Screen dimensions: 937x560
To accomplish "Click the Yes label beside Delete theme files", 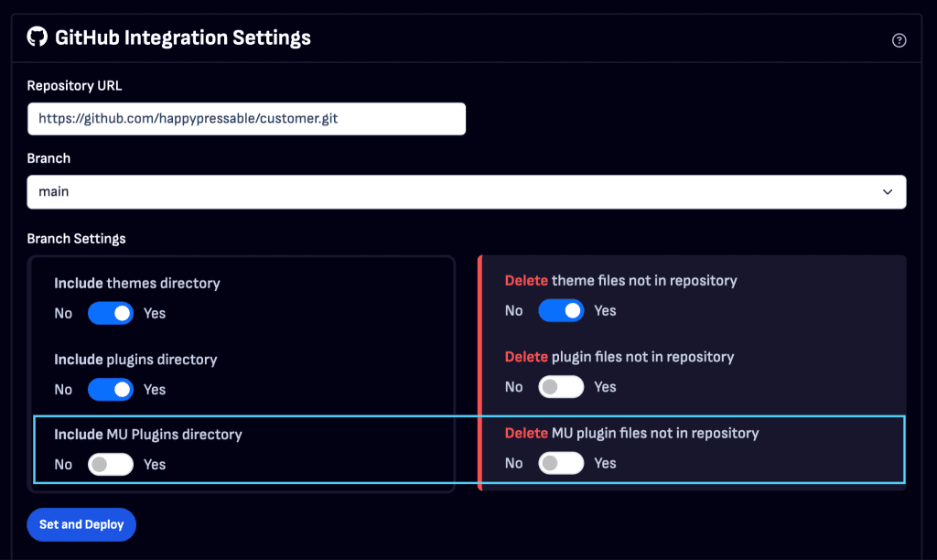I will 605,310.
